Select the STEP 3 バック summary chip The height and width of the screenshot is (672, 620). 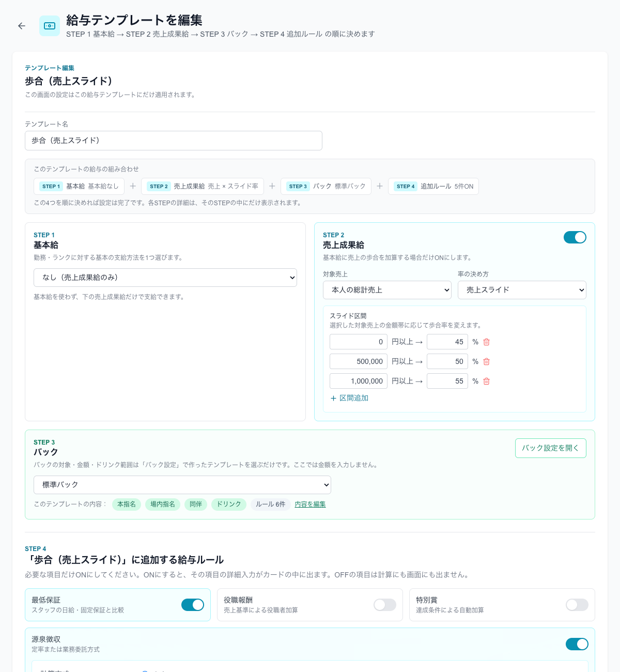(326, 186)
